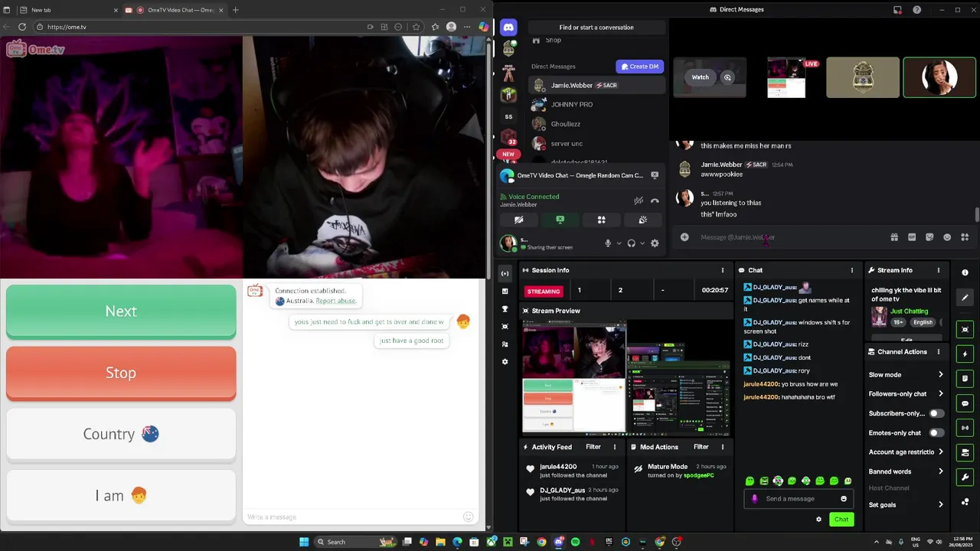Open Discord gift icon in message bar

[x=894, y=237]
